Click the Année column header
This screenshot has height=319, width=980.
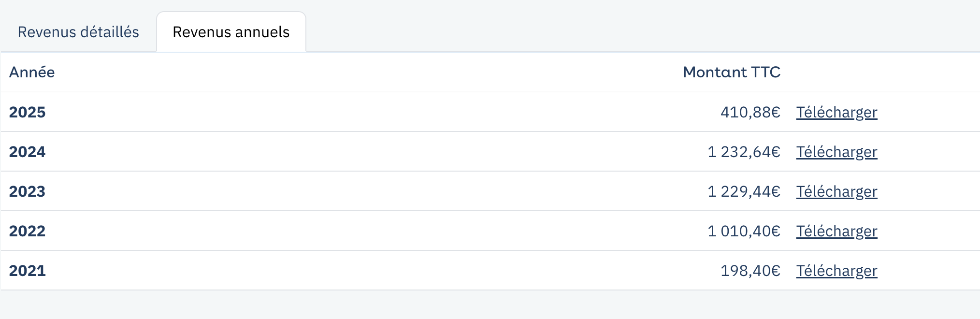[32, 72]
